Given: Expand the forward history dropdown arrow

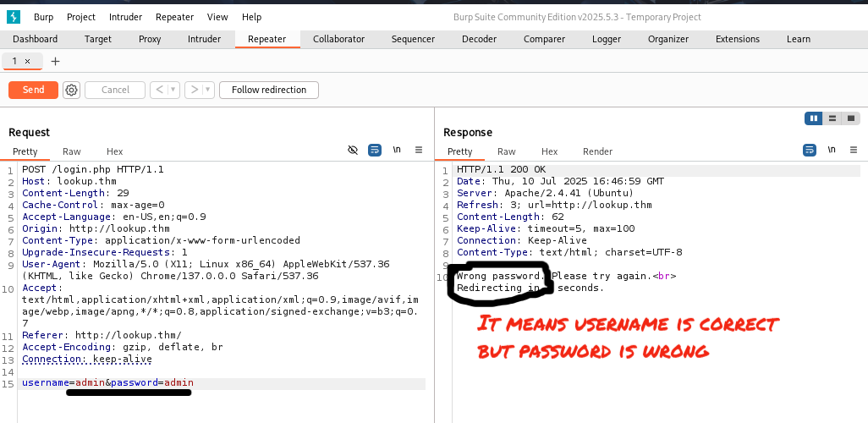Looking at the screenshot, I should (x=208, y=90).
